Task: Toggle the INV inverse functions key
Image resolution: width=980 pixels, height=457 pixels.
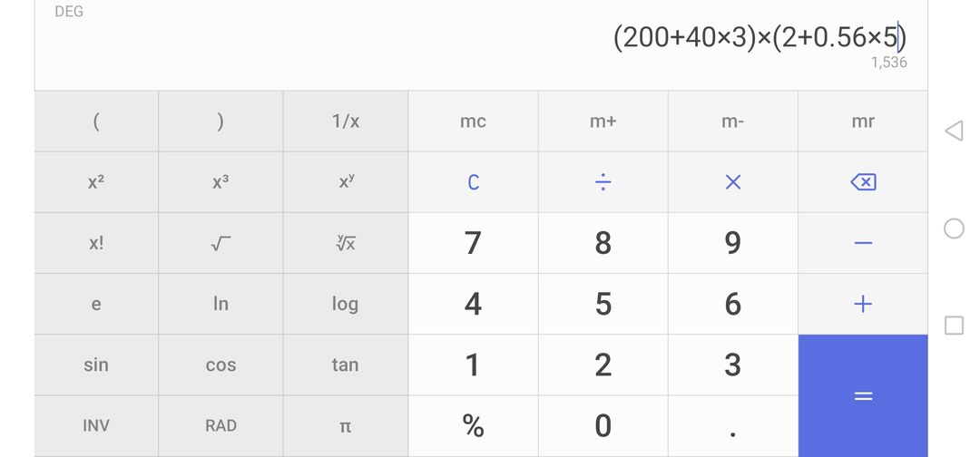Action: pos(95,426)
